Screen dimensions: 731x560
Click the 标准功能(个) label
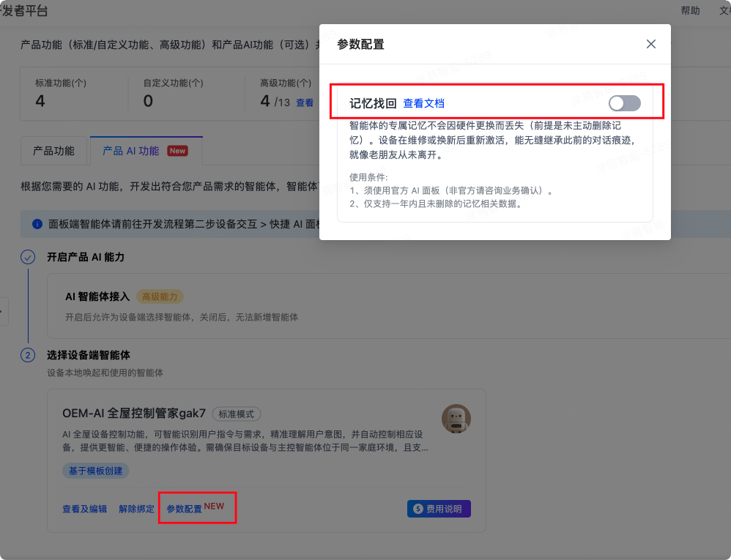click(61, 83)
